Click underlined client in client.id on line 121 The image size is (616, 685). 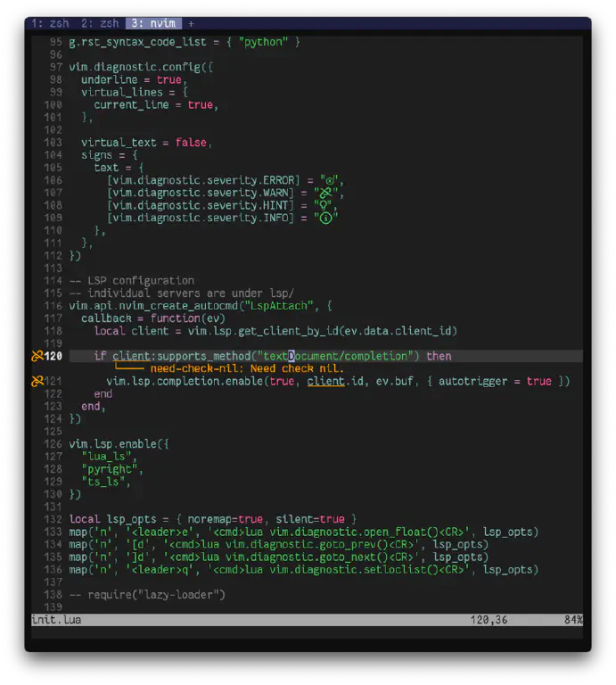325,381
